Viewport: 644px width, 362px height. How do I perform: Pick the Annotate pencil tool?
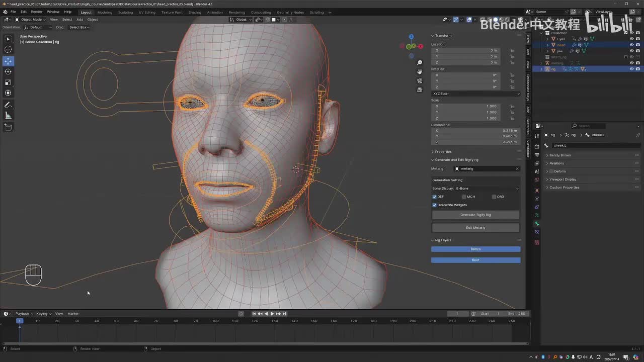[8, 105]
